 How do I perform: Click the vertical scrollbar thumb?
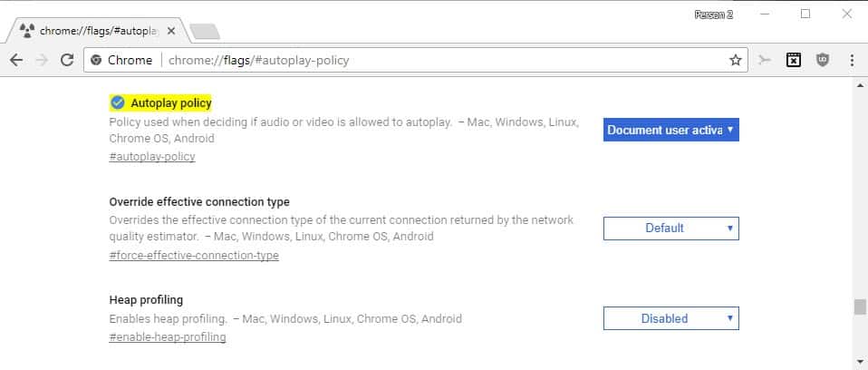(859, 307)
